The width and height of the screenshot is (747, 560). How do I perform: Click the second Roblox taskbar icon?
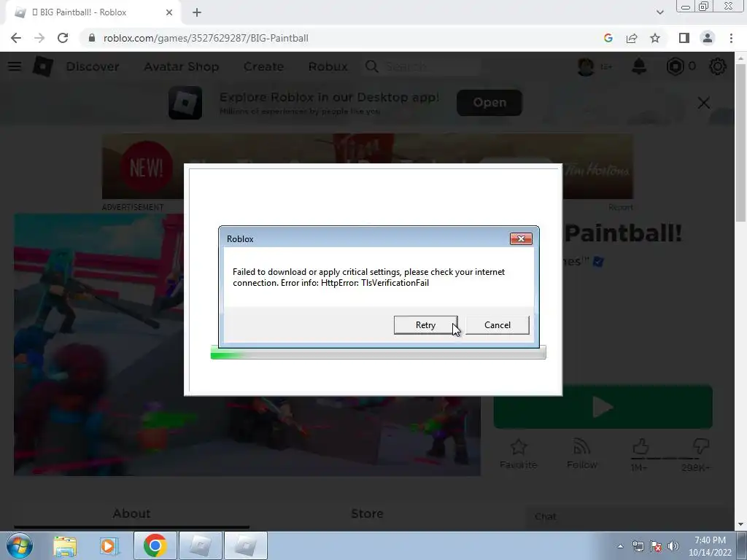point(245,545)
